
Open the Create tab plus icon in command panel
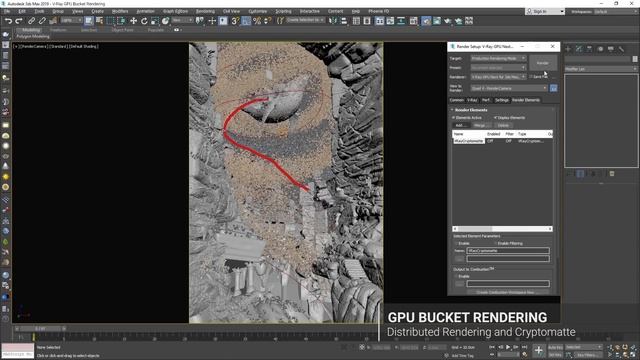pos(568,49)
